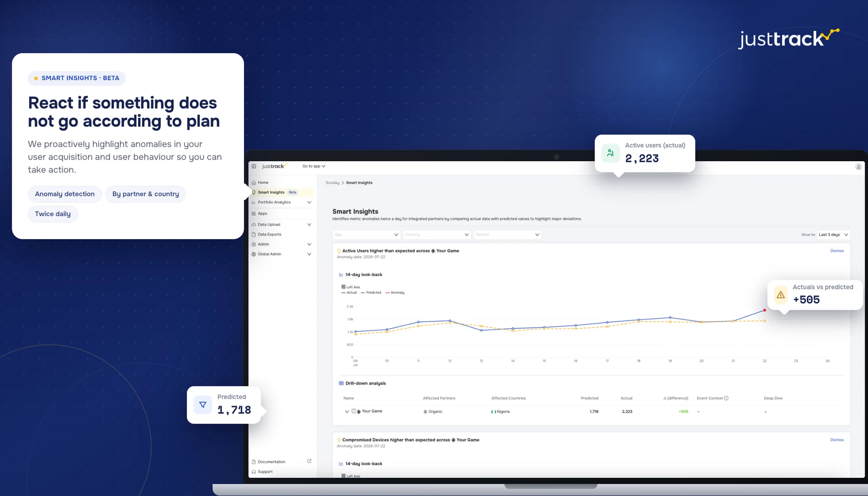
Task: Click the Left Axis grid icon
Action: click(343, 286)
